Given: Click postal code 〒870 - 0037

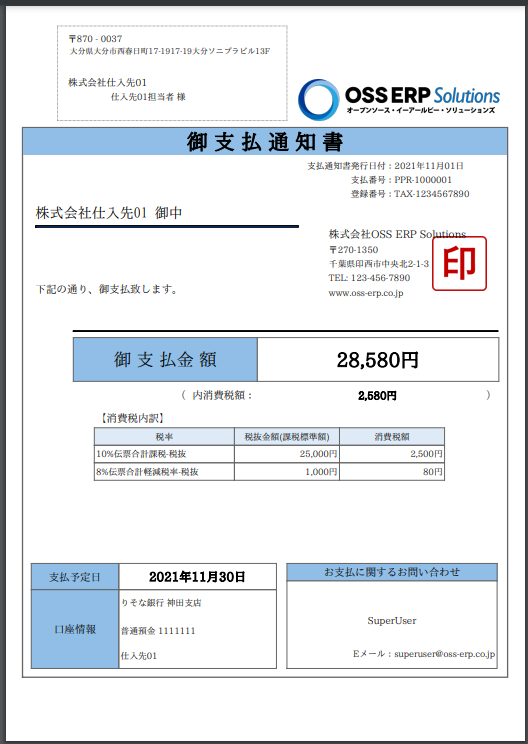Looking at the screenshot, I should [95, 39].
